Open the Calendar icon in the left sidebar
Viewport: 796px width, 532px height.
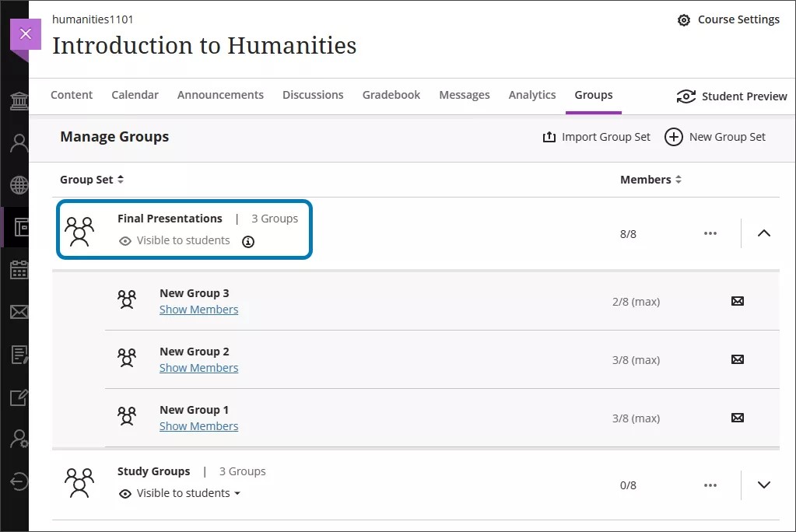(19, 269)
